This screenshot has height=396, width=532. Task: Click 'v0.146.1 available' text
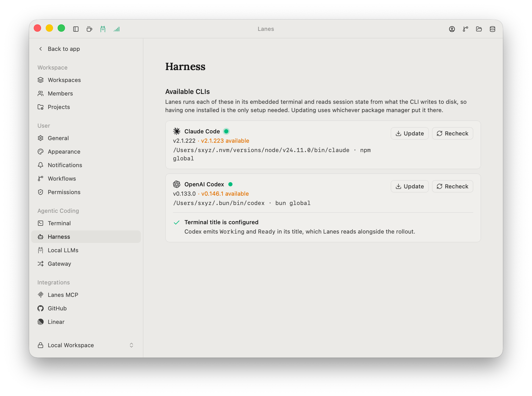point(225,194)
